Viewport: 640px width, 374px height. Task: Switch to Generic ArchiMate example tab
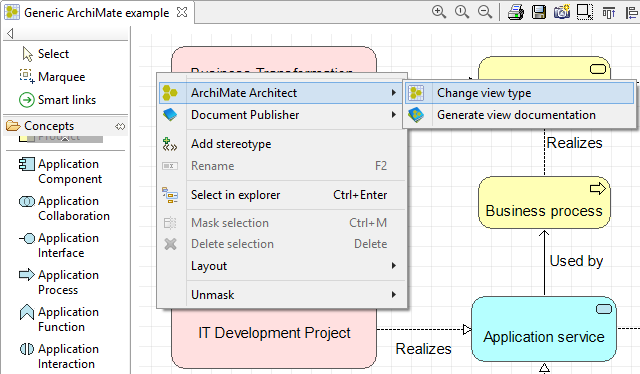pos(96,13)
